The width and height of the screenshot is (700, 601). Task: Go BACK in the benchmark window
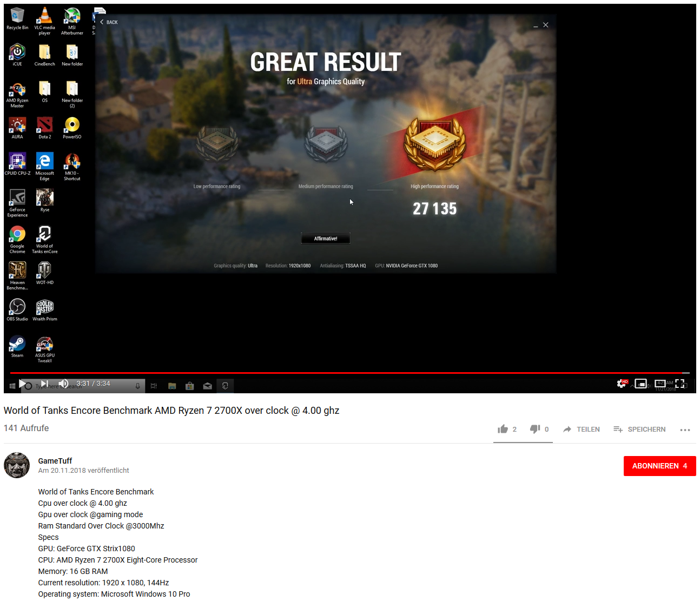pos(109,22)
